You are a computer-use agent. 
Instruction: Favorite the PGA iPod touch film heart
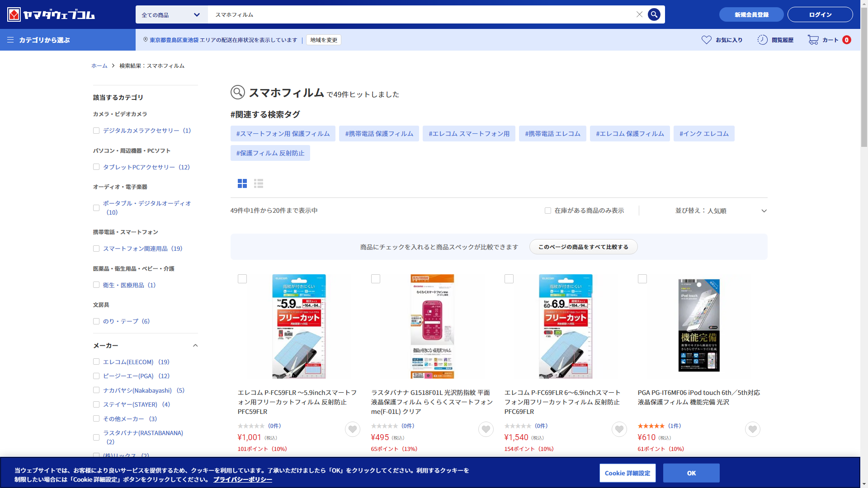tap(752, 429)
